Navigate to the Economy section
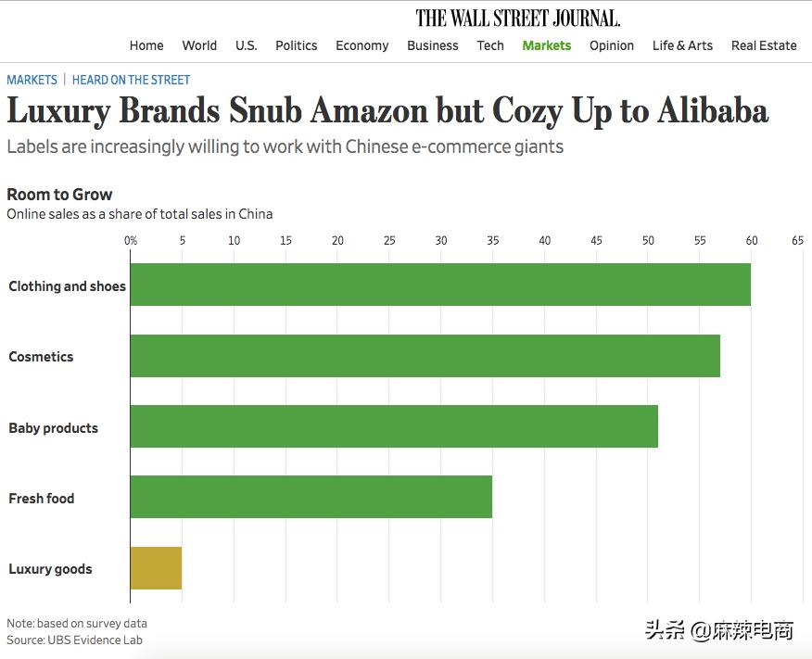This screenshot has height=659, width=812. (x=362, y=45)
